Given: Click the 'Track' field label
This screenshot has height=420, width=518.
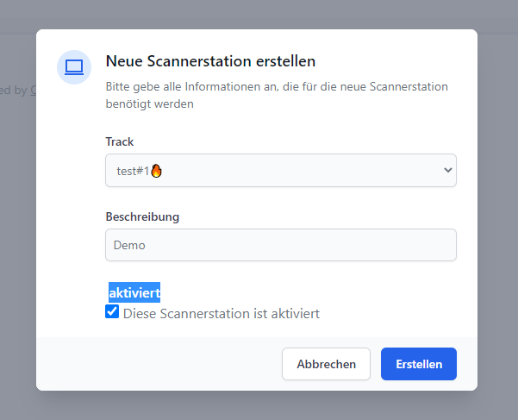Looking at the screenshot, I should (120, 141).
